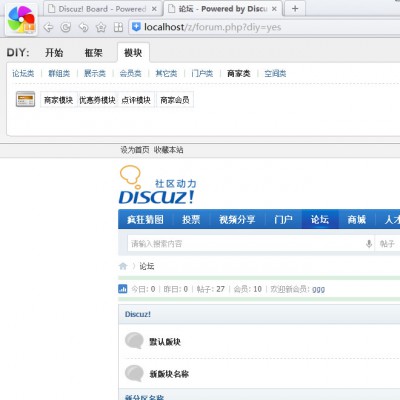
Task: Click the undo-close restore icon
Action: click(83, 27)
